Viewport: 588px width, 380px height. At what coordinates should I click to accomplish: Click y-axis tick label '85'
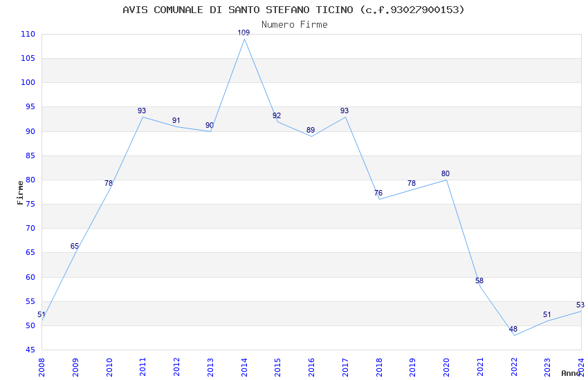pos(30,155)
